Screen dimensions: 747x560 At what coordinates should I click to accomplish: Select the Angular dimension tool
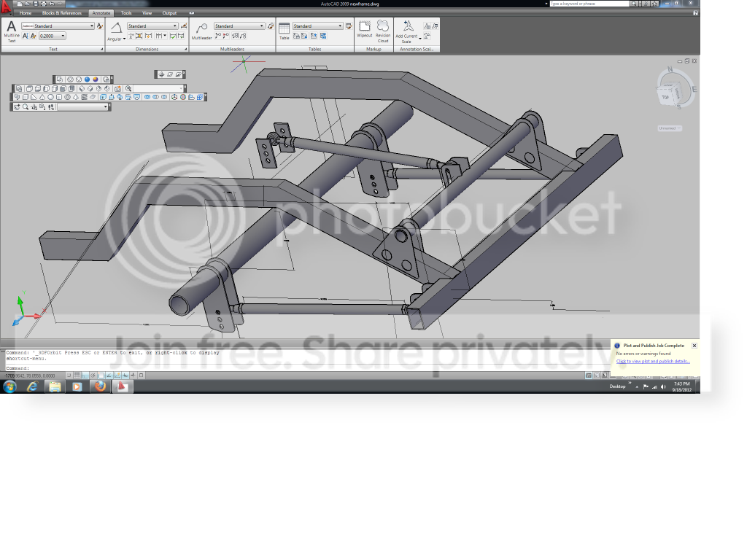tap(116, 31)
